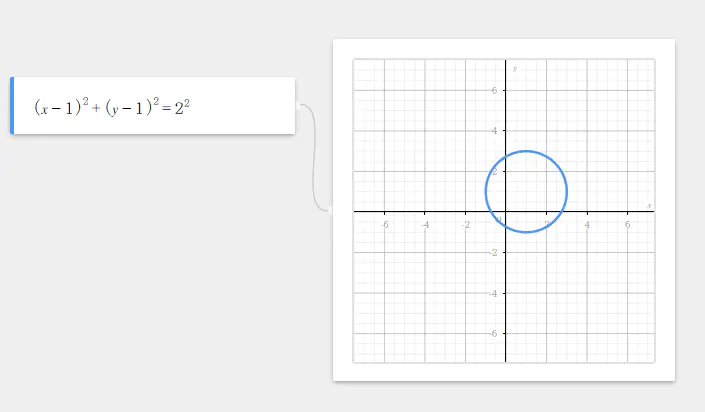Image resolution: width=705 pixels, height=412 pixels.
Task: Click the -4 tick label on x-axis
Action: 425,224
